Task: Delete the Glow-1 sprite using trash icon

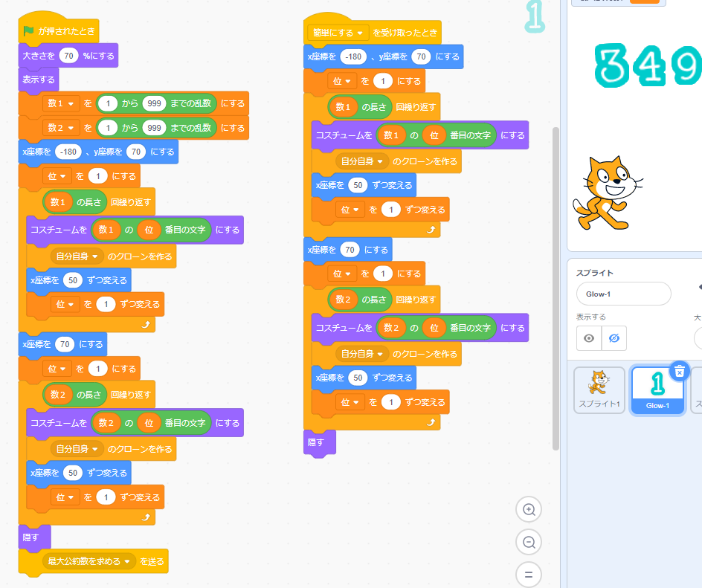Action: coord(678,372)
